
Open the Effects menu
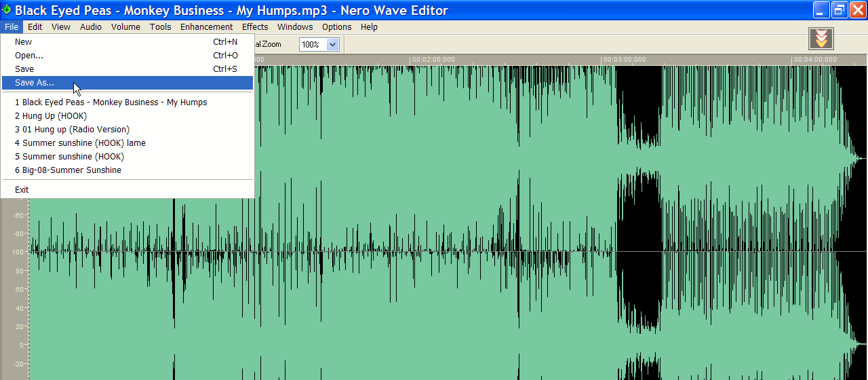(255, 27)
